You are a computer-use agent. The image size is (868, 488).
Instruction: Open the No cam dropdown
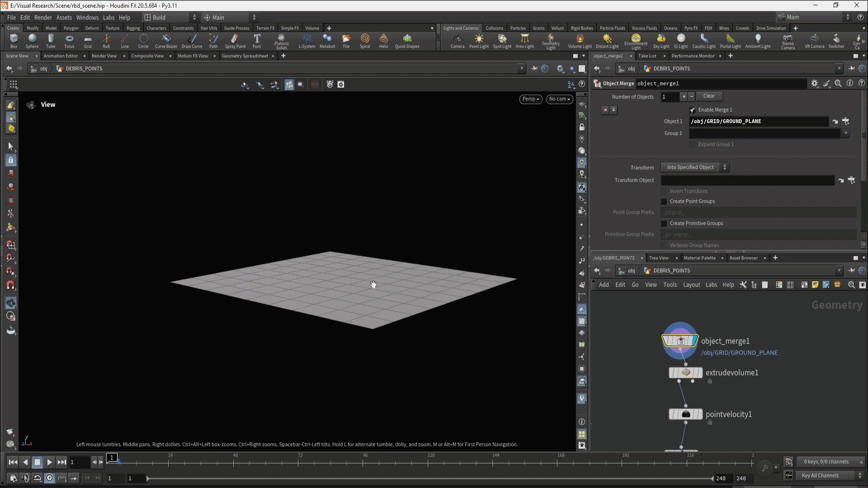pyautogui.click(x=559, y=99)
